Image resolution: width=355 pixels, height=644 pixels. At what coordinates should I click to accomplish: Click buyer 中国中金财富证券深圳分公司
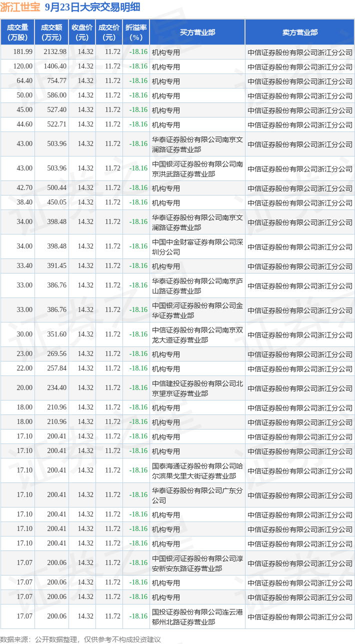coord(197,246)
